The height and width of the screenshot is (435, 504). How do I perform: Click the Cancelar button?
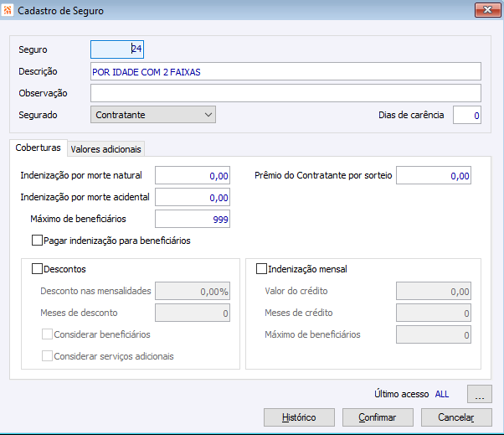pos(456,417)
